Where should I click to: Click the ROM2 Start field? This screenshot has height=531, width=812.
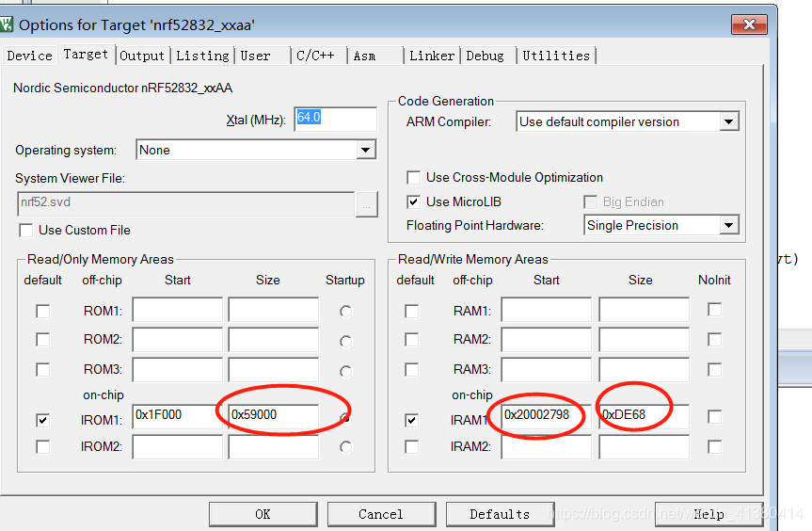pyautogui.click(x=177, y=340)
